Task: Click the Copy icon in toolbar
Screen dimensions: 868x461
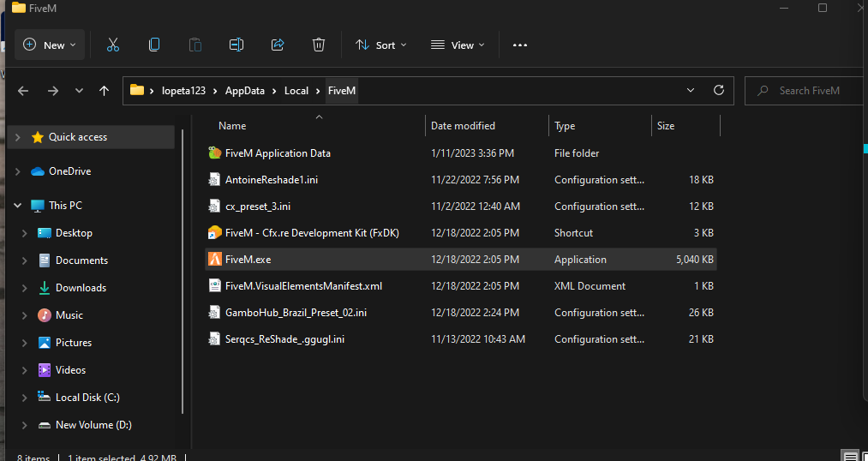Action: click(154, 45)
